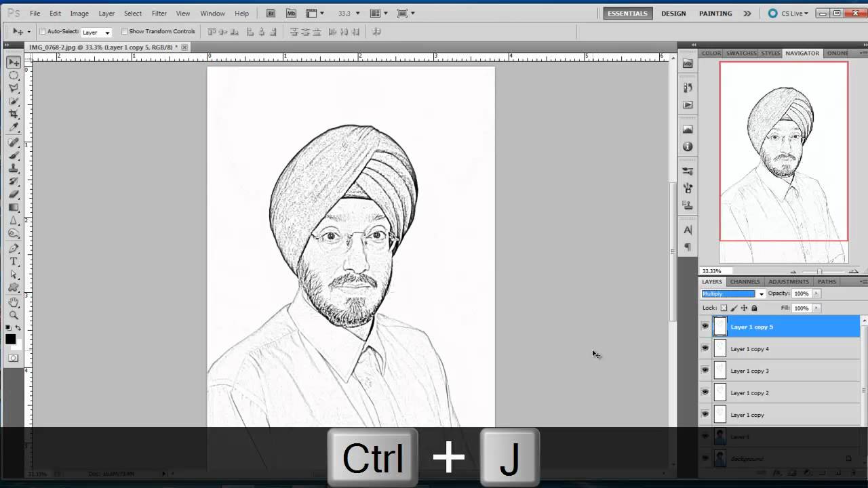Switch to Design workspace

click(x=673, y=13)
